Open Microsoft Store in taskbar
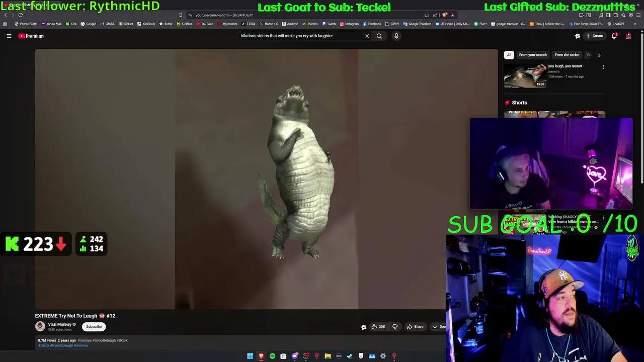This screenshot has width=644, height=362. pos(283,356)
